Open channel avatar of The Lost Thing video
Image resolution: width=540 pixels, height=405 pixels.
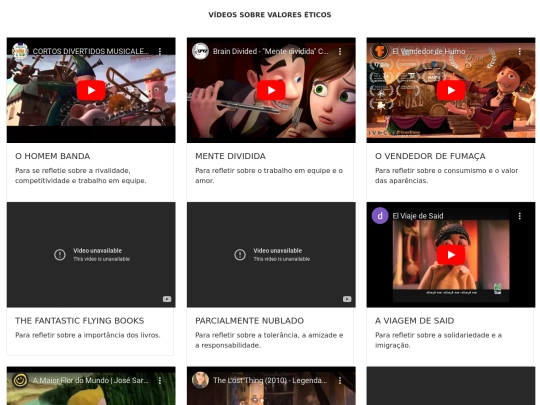click(200, 381)
